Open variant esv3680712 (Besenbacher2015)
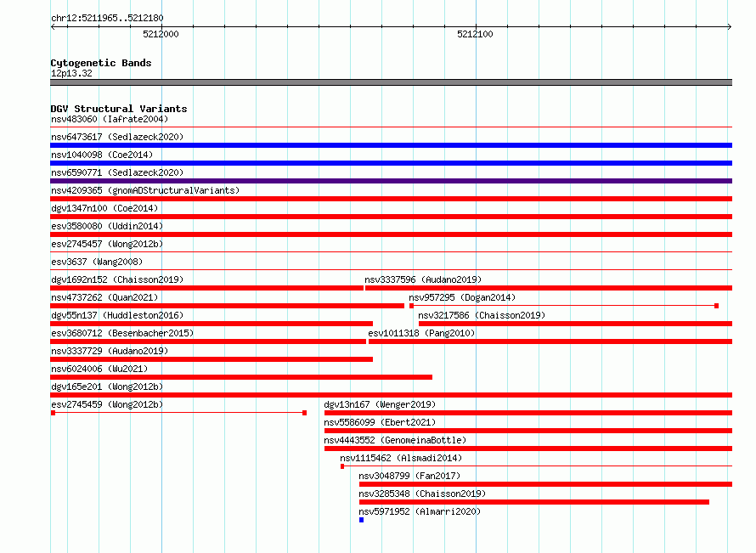Screen dimensions: 756x553 pyautogui.click(x=122, y=333)
